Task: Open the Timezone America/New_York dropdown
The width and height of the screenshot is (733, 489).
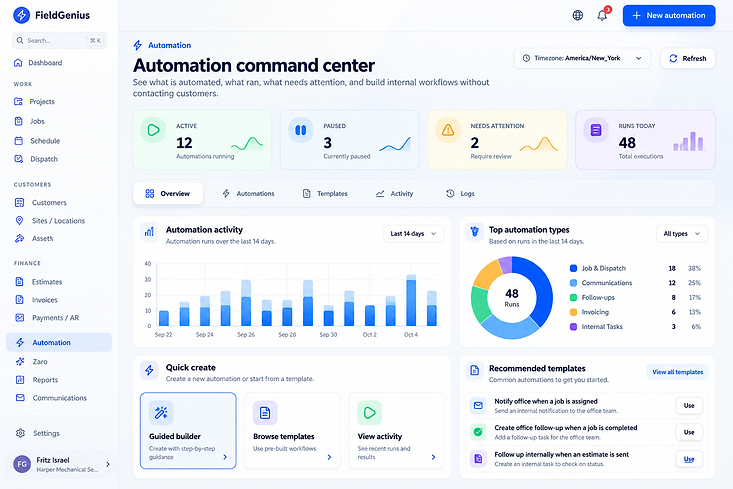Action: [582, 58]
